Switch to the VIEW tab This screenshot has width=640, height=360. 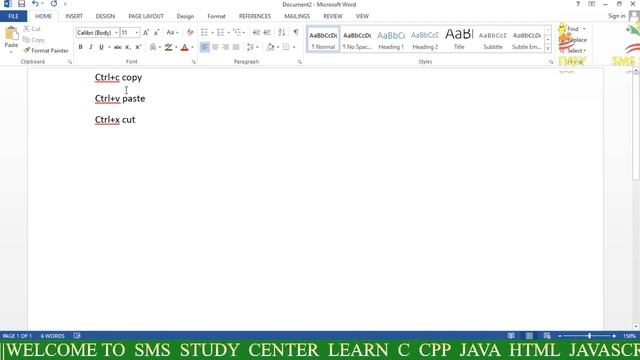coord(362,16)
